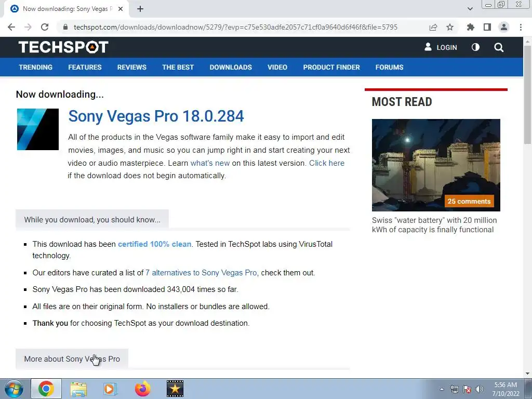Close the Sony Vegas download tab
532x399 pixels.
point(121,9)
